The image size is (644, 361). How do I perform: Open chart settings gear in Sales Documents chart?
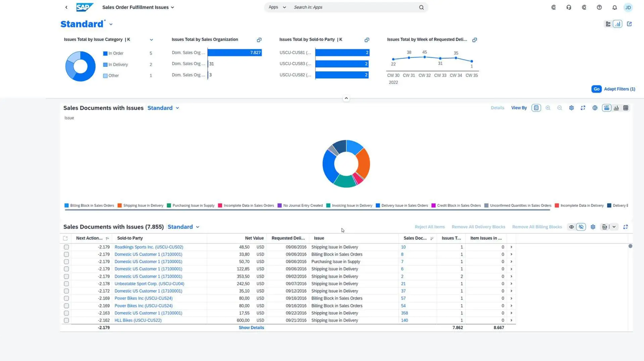571,108
